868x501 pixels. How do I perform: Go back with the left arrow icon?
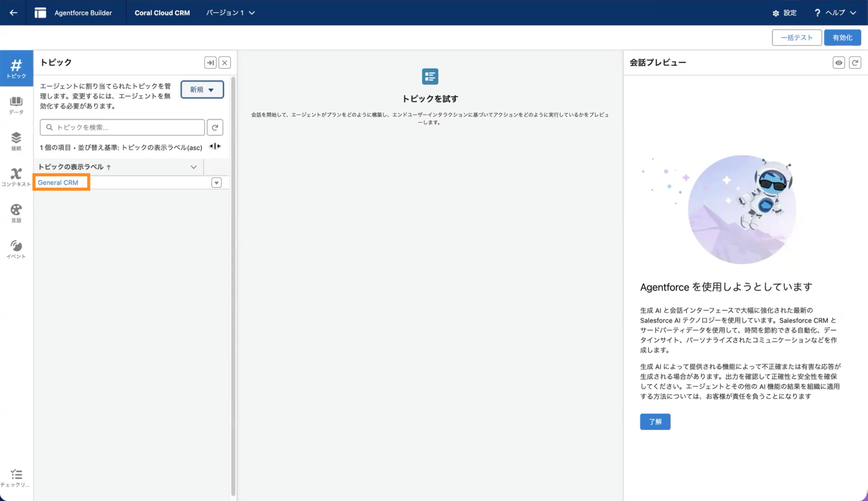pos(13,13)
